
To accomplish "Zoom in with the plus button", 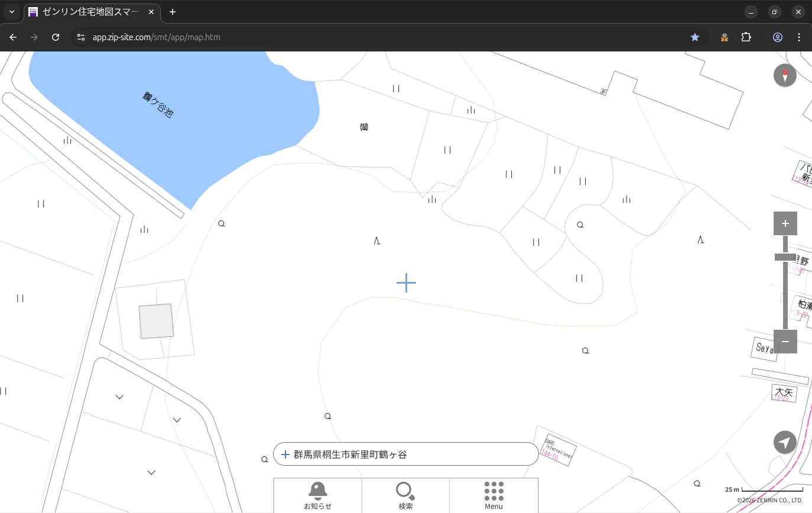I will pyautogui.click(x=785, y=223).
